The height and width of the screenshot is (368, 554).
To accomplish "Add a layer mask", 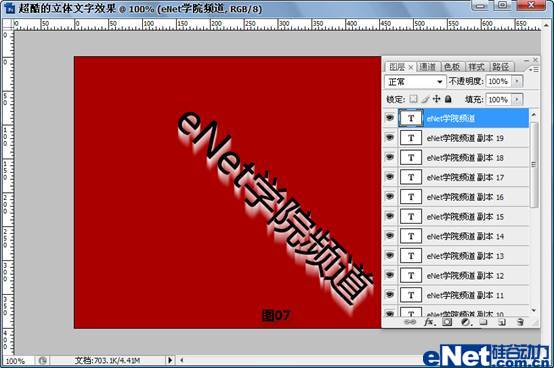I will click(447, 322).
